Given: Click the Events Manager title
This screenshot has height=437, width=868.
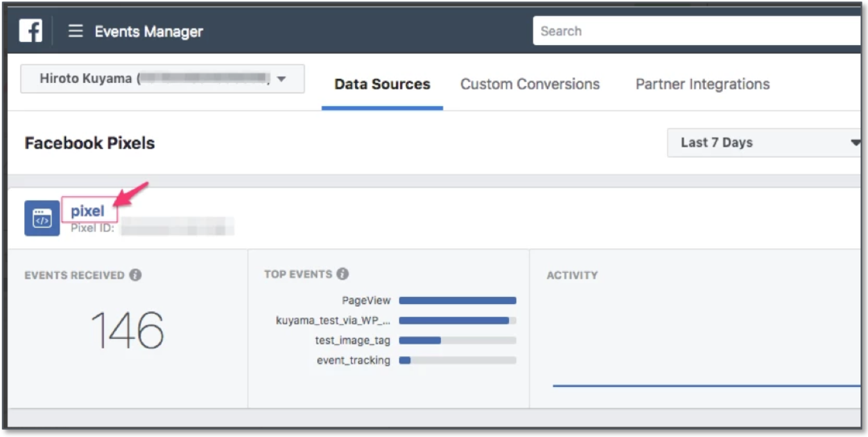Looking at the screenshot, I should [x=148, y=31].
